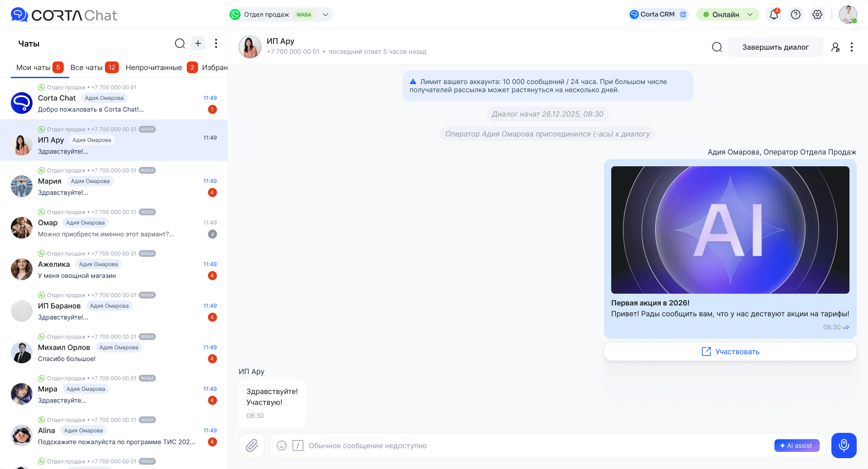
Task: Click Завершить диалог button
Action: click(776, 47)
